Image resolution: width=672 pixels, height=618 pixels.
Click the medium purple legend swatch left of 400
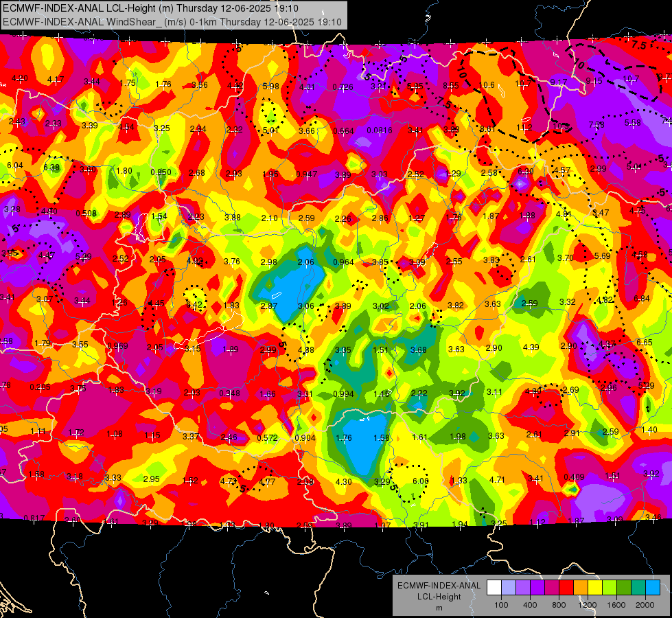pos(523,588)
